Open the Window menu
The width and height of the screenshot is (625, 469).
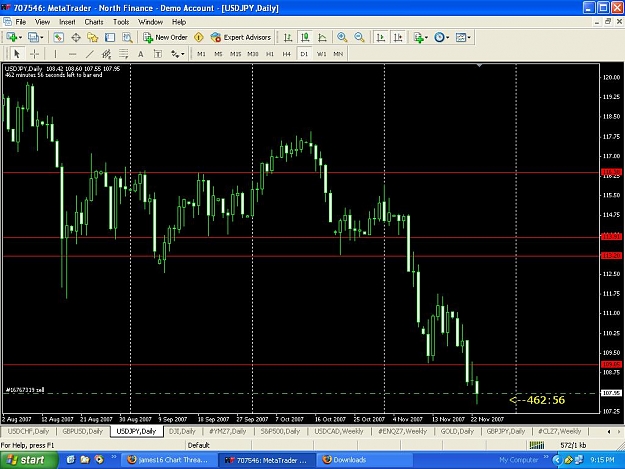tap(150, 22)
